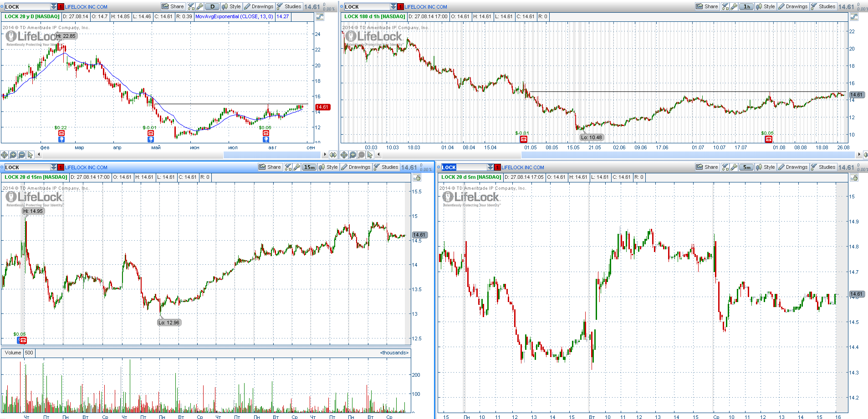868x419 pixels.
Task: Open Drawings menu in 1h chart
Action: [793, 6]
